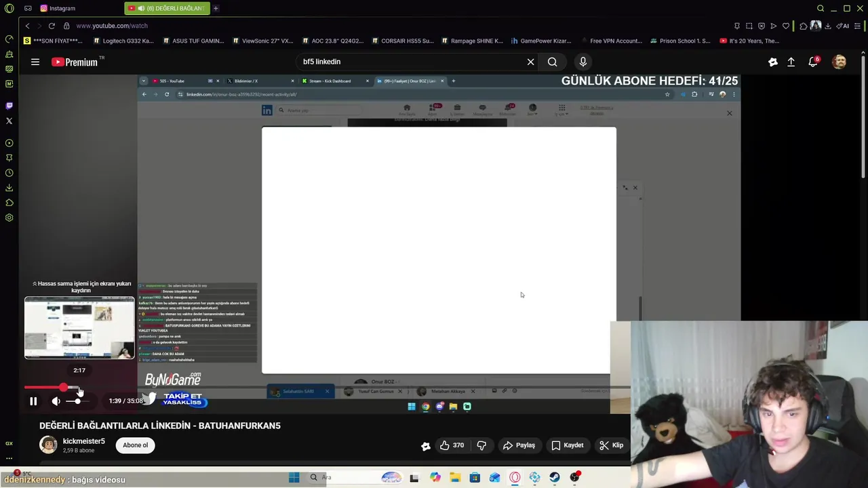The width and height of the screenshot is (868, 488).
Task: Open Prison School bookmark
Action: (680, 41)
